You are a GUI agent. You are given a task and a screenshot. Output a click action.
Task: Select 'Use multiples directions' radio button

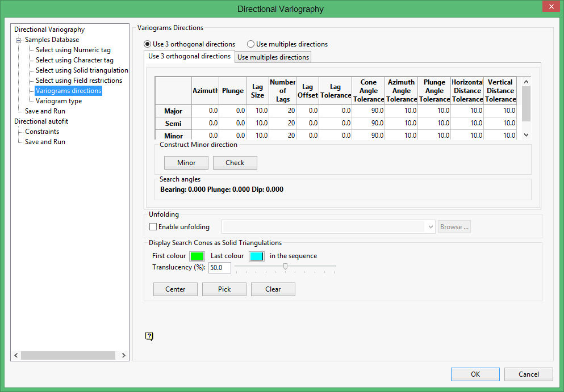click(250, 44)
